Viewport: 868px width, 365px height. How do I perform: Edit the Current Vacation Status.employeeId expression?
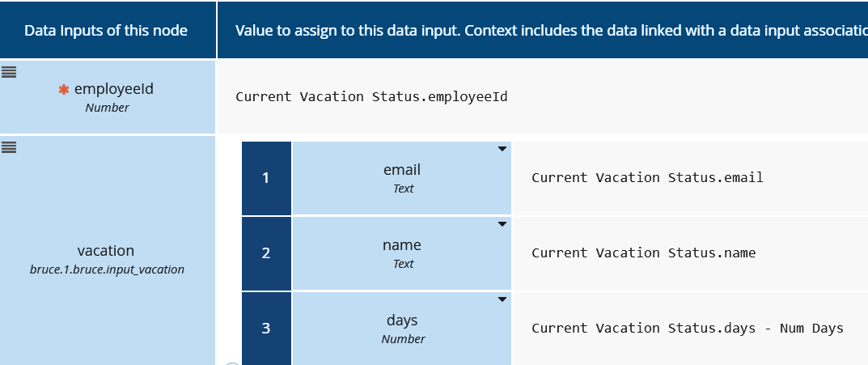click(371, 96)
